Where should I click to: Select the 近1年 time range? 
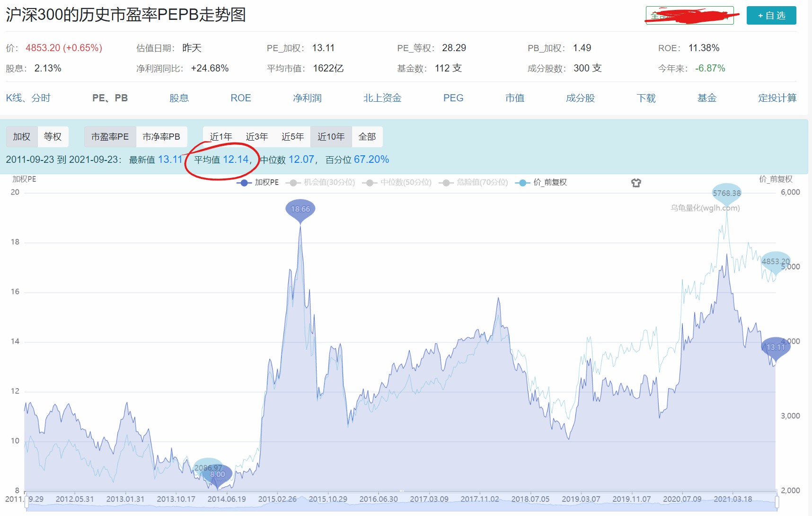click(x=221, y=137)
